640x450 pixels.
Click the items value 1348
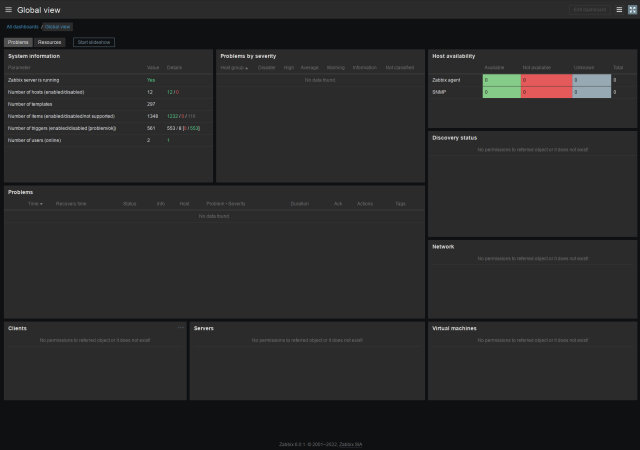(152, 116)
